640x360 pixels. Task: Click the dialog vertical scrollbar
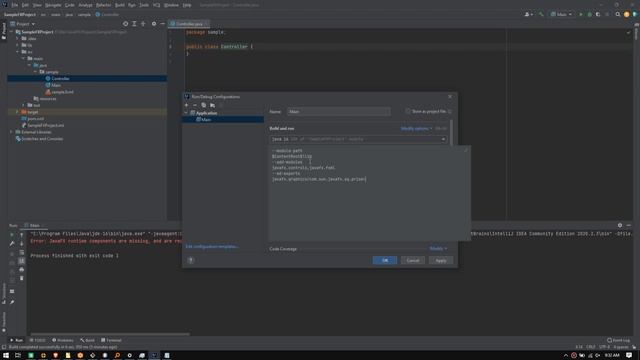[451, 133]
